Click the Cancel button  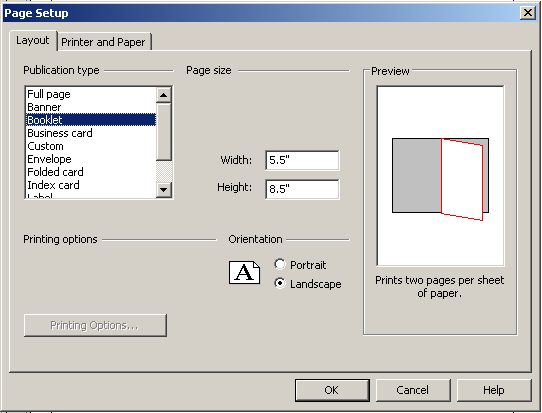tap(413, 390)
